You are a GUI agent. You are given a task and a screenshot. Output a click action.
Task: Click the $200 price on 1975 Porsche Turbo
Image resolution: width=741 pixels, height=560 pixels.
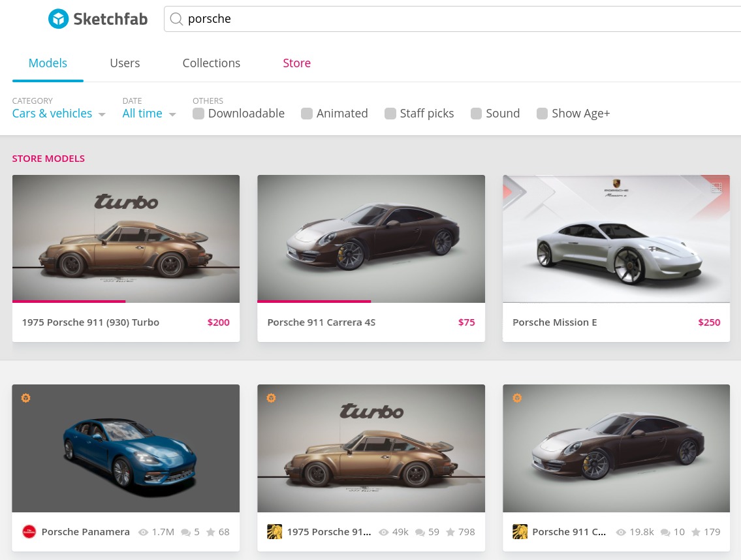click(218, 322)
